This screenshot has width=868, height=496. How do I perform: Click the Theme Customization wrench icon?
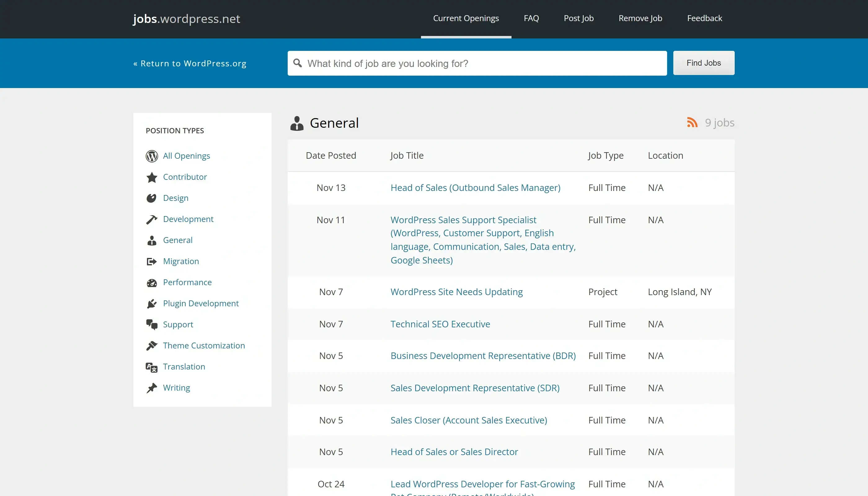(152, 346)
